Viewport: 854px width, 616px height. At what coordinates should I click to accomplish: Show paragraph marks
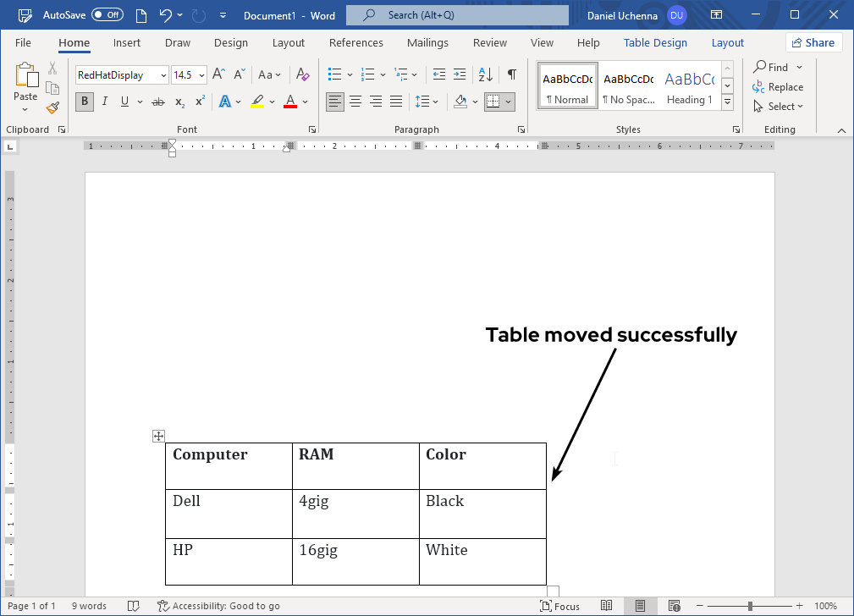(x=511, y=74)
